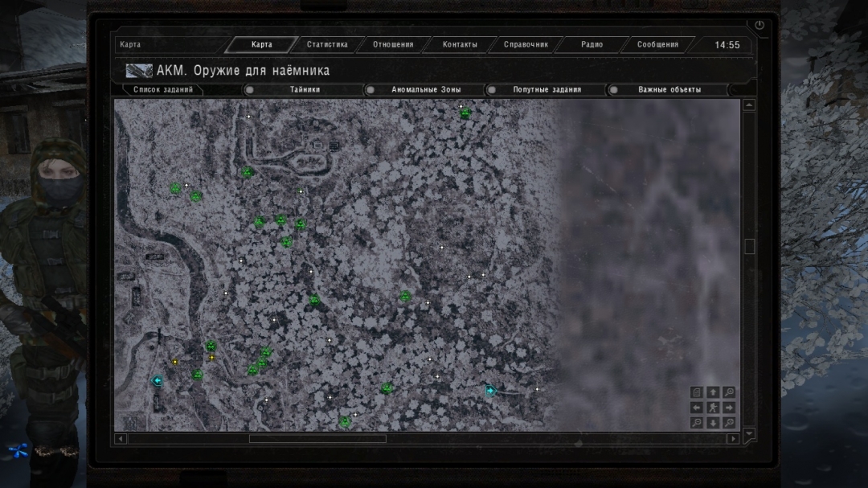Toggle the Тайники map filter
This screenshot has width=868, height=488.
[x=305, y=90]
